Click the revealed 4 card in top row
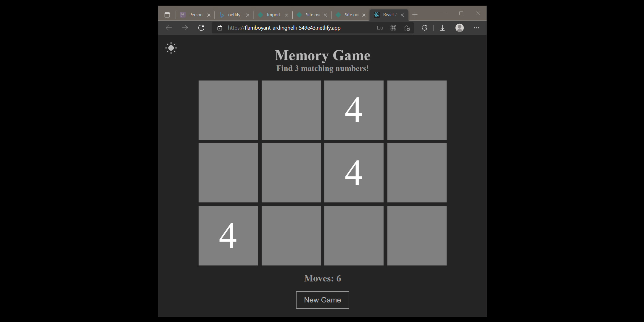This screenshot has height=322, width=644. (x=354, y=110)
